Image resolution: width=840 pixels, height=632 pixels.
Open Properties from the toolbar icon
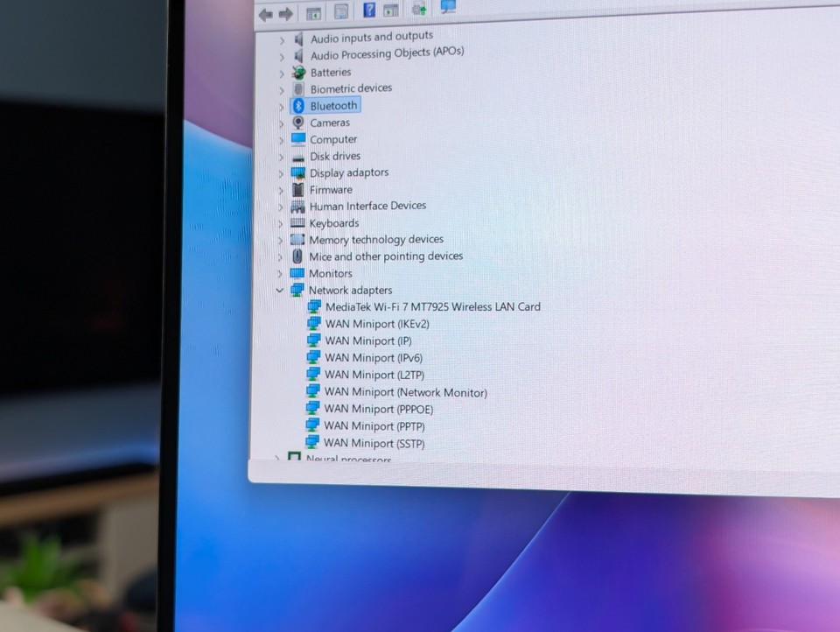coord(340,11)
